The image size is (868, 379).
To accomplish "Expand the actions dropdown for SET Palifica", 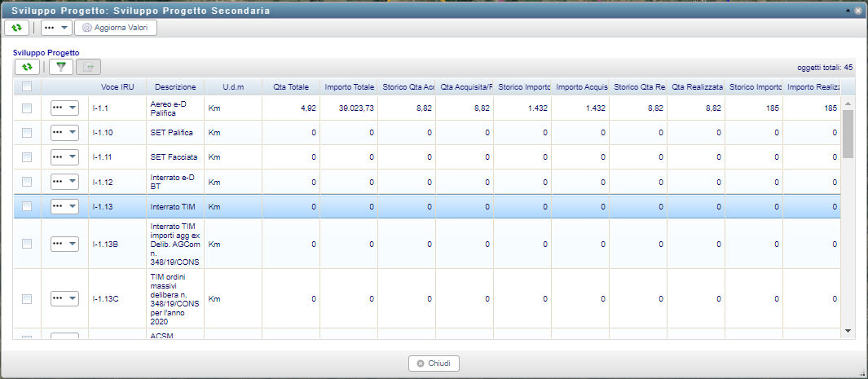I will point(64,133).
